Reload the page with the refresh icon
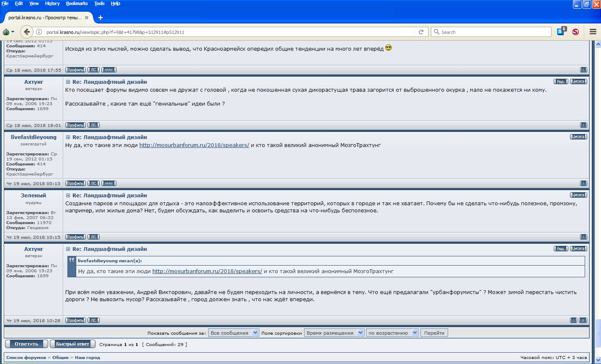 (421, 32)
